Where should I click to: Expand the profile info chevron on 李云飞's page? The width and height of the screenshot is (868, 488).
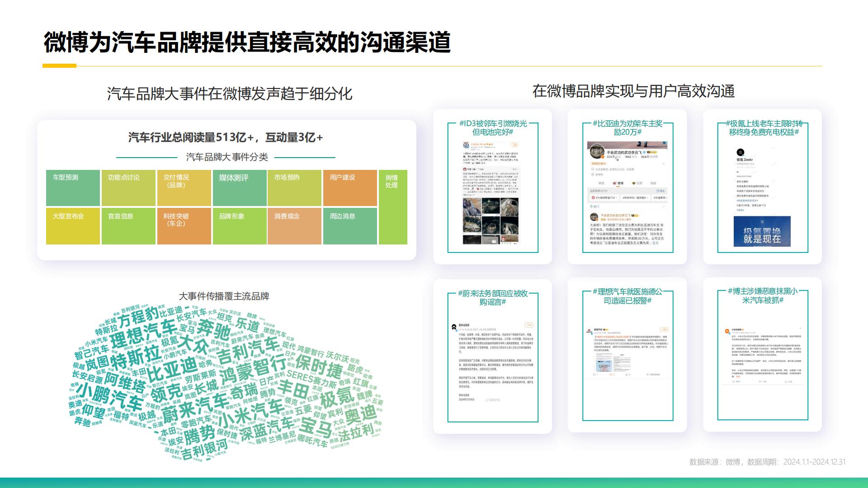point(663,163)
